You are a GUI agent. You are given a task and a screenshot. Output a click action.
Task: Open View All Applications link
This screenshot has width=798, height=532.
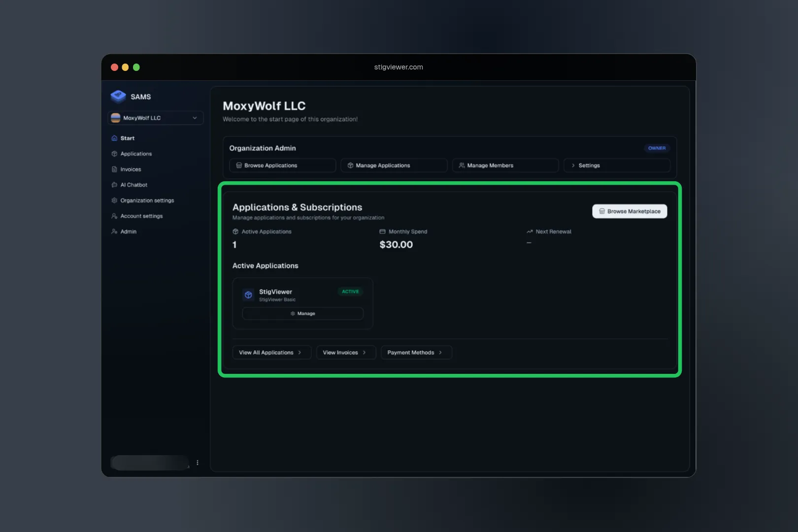click(x=271, y=353)
